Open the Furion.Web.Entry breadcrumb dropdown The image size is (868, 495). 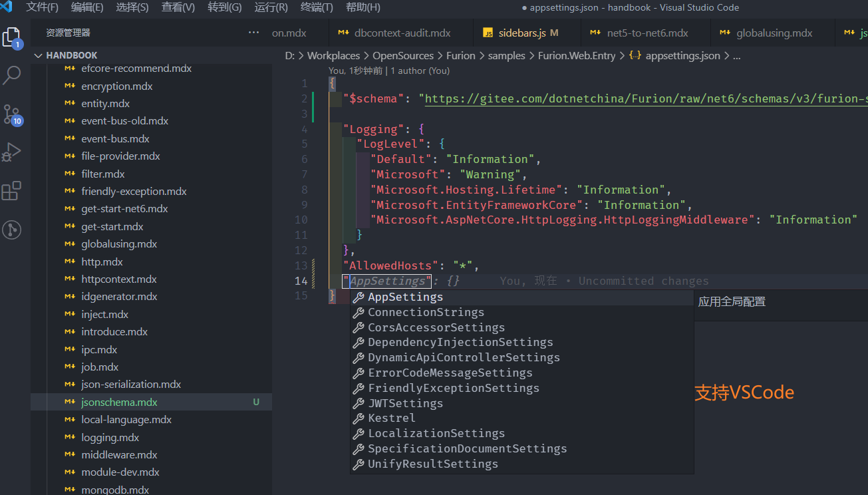(577, 56)
